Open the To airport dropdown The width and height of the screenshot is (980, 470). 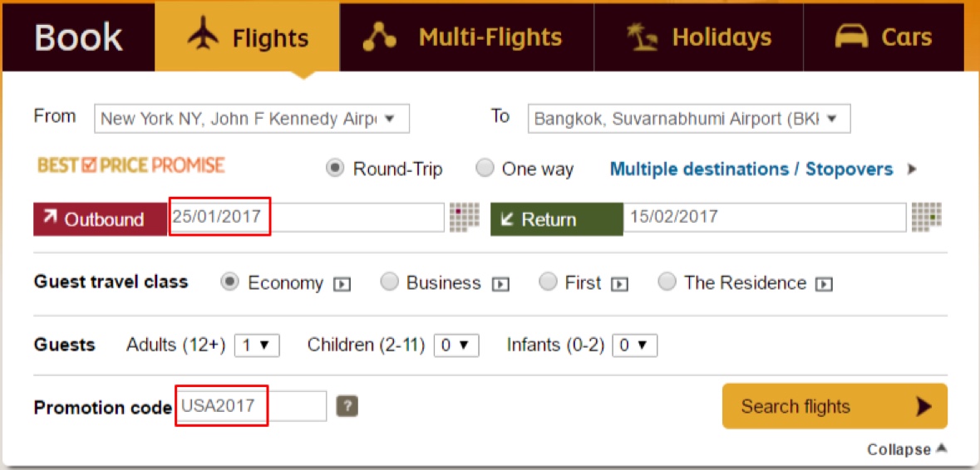coord(689,119)
